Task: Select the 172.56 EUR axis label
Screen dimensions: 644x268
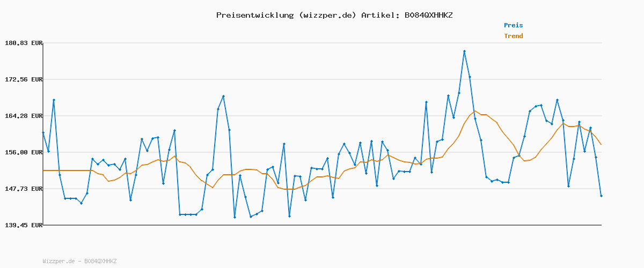Action: coord(23,79)
